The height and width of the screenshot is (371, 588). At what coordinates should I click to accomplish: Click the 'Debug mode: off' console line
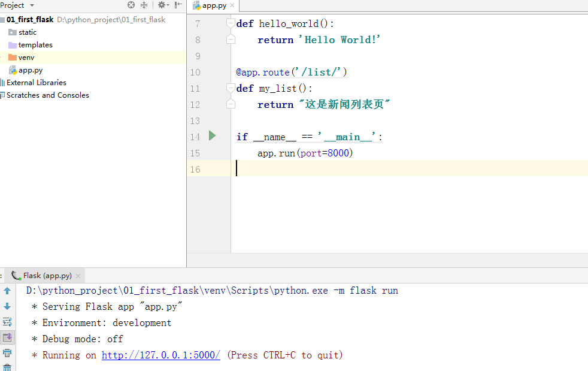click(77, 339)
